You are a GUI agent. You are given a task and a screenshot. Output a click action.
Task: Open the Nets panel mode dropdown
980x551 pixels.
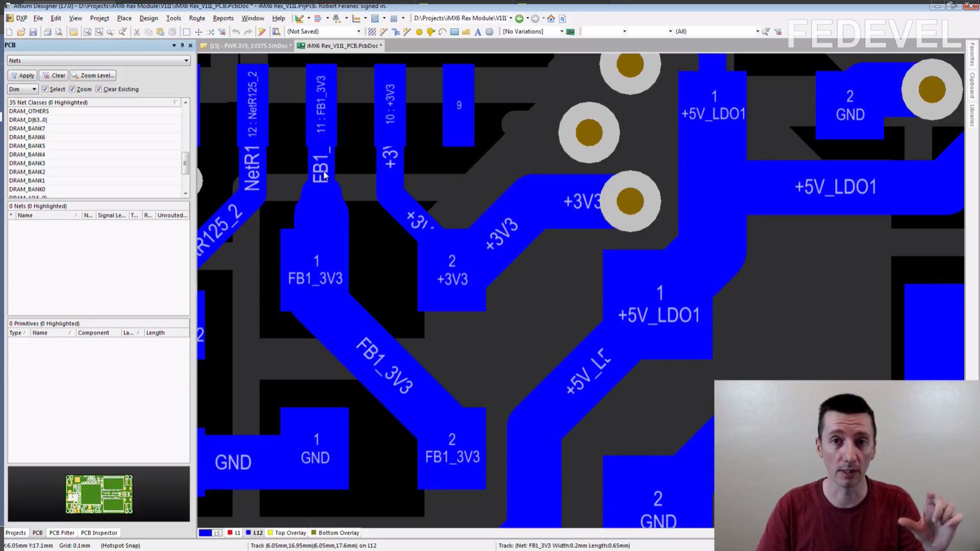coord(186,61)
